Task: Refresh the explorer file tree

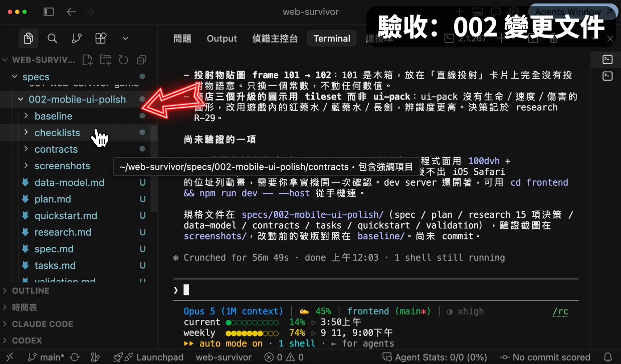Action: tap(123, 60)
